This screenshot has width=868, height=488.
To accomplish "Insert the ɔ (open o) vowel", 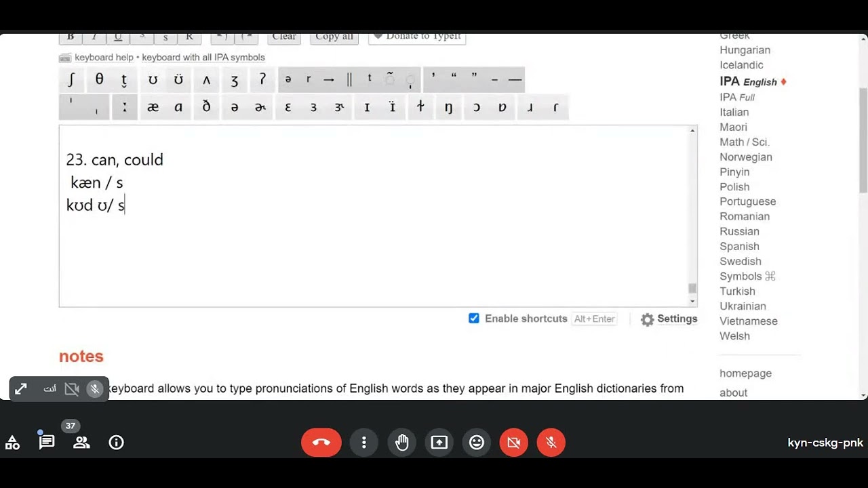I will [476, 107].
